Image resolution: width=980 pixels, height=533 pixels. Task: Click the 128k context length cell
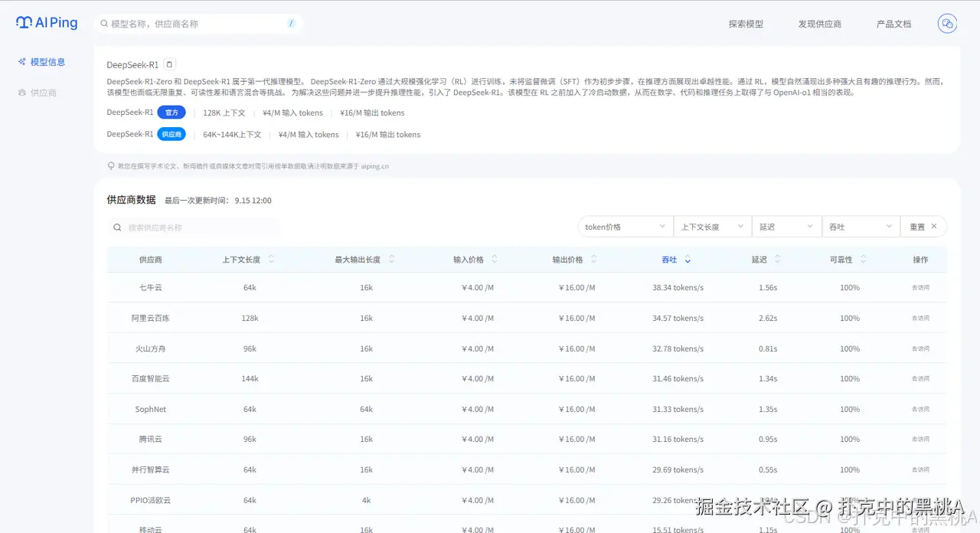[250, 318]
